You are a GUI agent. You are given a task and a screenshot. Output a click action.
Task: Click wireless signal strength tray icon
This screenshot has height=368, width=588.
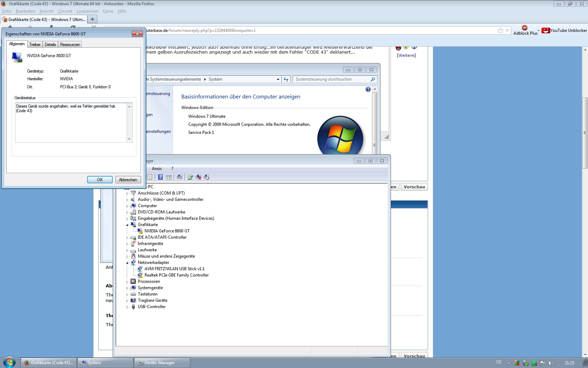pyautogui.click(x=534, y=363)
